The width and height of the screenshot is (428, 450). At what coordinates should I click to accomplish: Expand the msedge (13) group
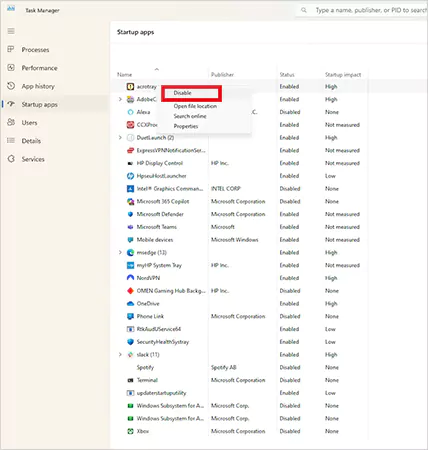[120, 253]
